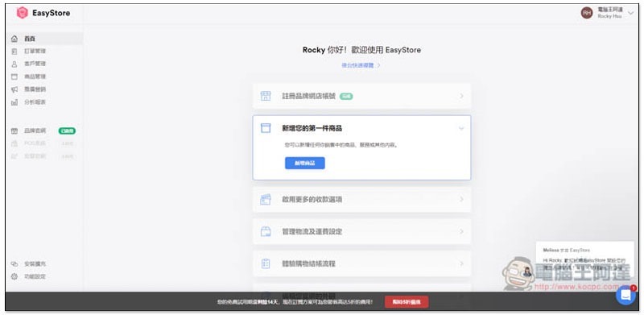
Task: Select 客戶管理 in the sidebar menu
Action: pyautogui.click(x=35, y=64)
